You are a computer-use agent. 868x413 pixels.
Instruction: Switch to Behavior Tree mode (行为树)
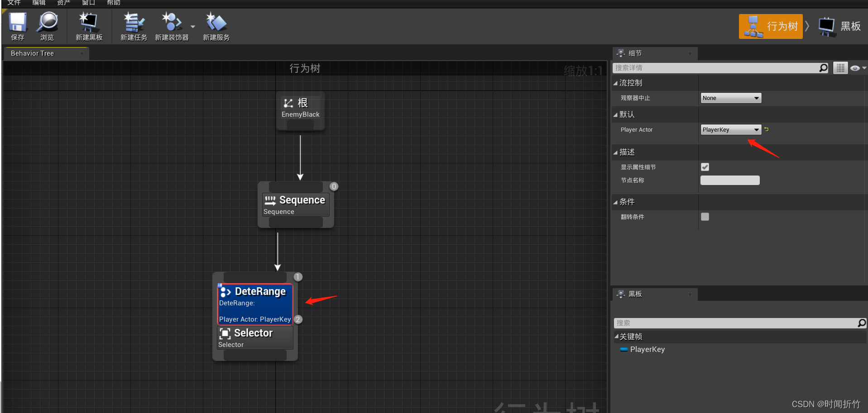[x=771, y=26]
